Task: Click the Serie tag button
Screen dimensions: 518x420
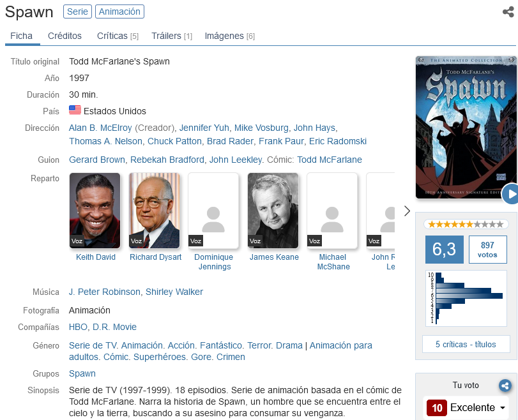Action: 77,11
